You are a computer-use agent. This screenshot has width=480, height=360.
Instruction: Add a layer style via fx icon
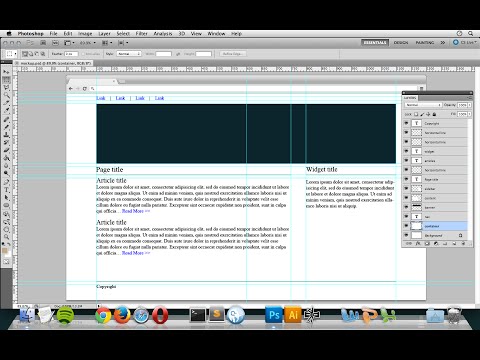coord(418,244)
